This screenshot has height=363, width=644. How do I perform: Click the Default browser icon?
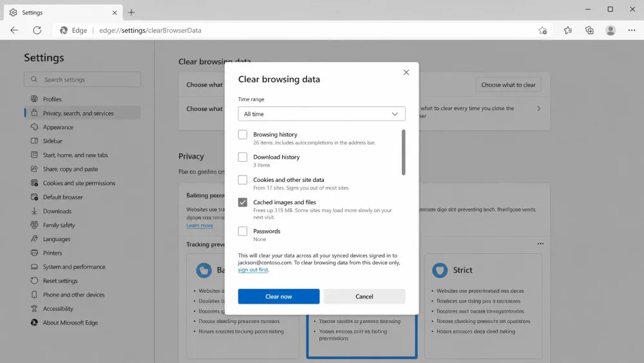coord(34,197)
